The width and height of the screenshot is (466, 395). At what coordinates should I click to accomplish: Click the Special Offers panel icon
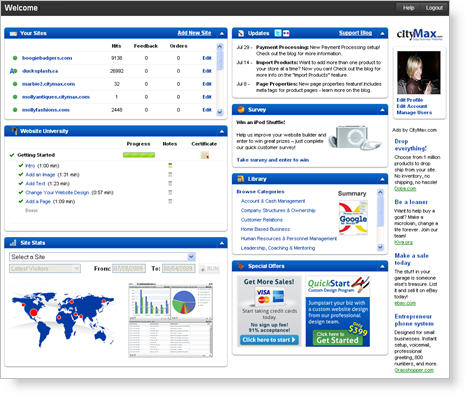pyautogui.click(x=241, y=266)
